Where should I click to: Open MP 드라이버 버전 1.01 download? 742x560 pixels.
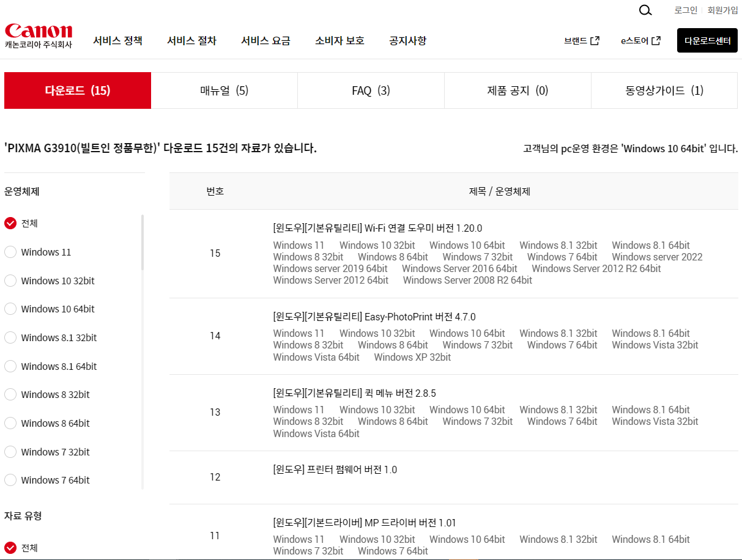[365, 523]
